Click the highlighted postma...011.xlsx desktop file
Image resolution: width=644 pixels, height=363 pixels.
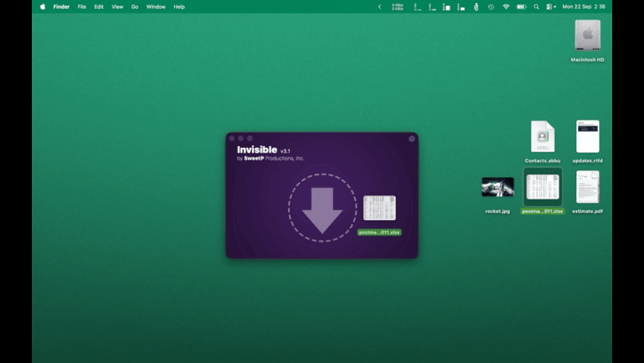[543, 187]
